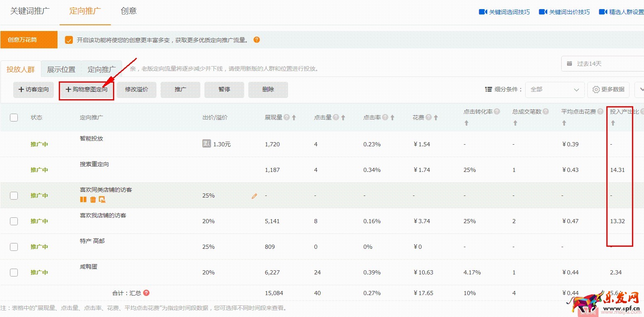Toggle the 创意万花筒 feature checkbox
The height and width of the screenshot is (317, 644).
[x=68, y=40]
